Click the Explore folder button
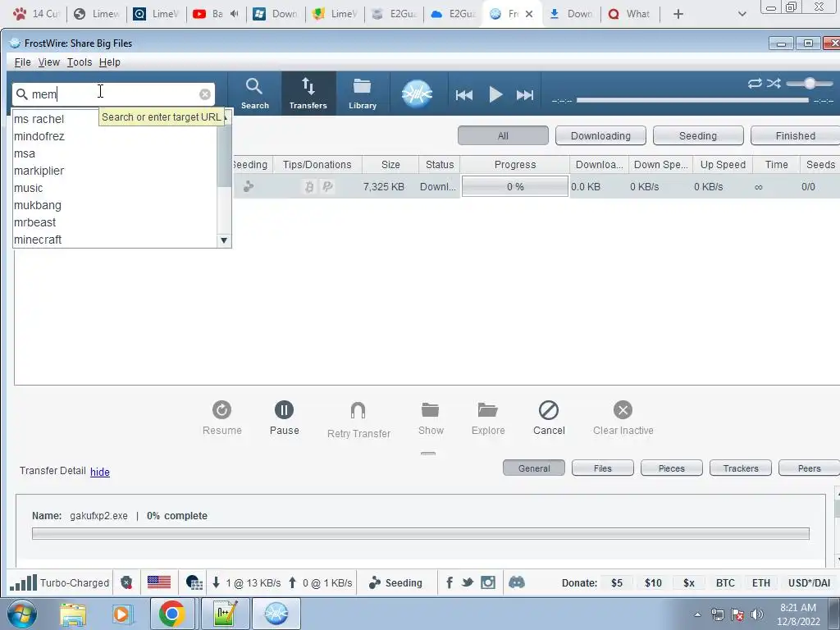The width and height of the screenshot is (840, 630). [x=488, y=418]
